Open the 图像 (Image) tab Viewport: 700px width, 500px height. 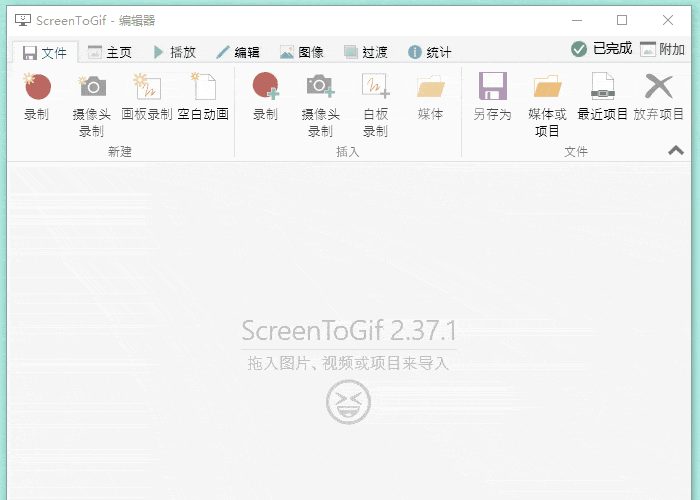tap(302, 52)
